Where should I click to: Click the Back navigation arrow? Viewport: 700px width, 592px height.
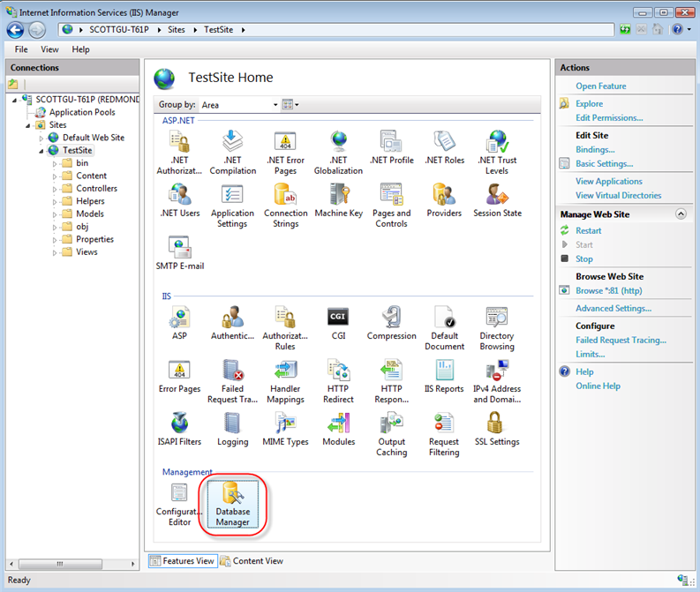pyautogui.click(x=16, y=30)
